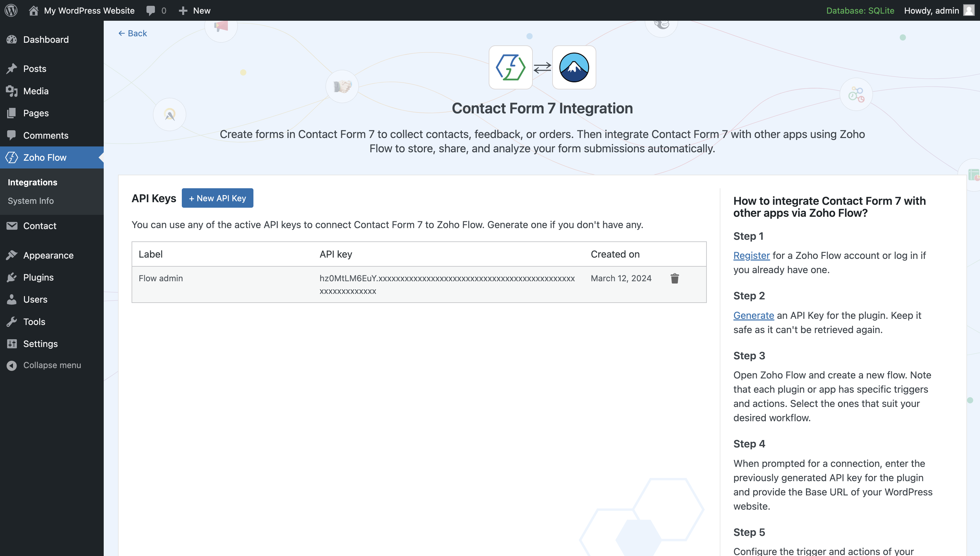The width and height of the screenshot is (980, 556).
Task: Click the API key label field for Flow admin
Action: 161,278
